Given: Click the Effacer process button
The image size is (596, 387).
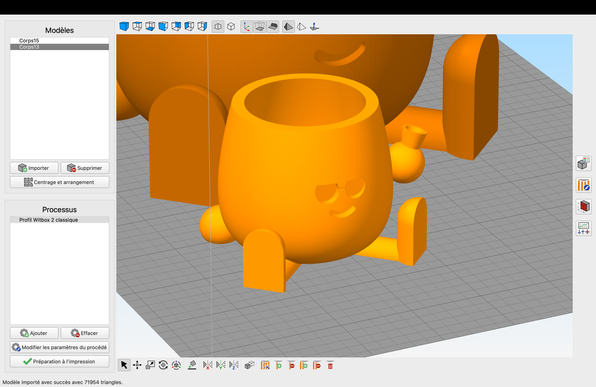Looking at the screenshot, I should tap(85, 333).
